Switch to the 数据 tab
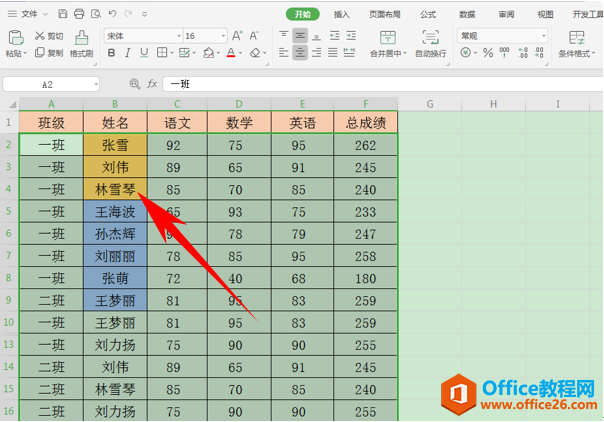 click(x=467, y=14)
